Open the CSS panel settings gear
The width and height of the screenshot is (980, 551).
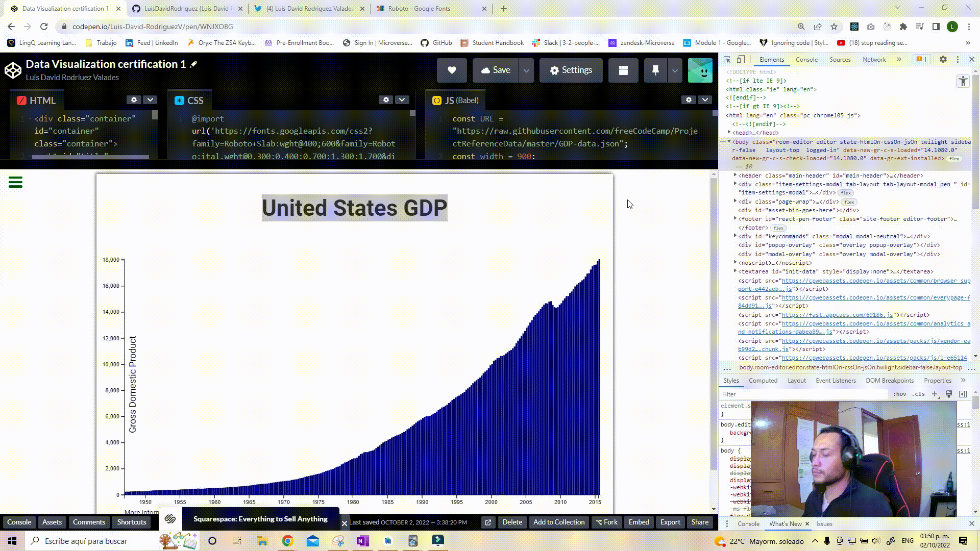click(385, 99)
